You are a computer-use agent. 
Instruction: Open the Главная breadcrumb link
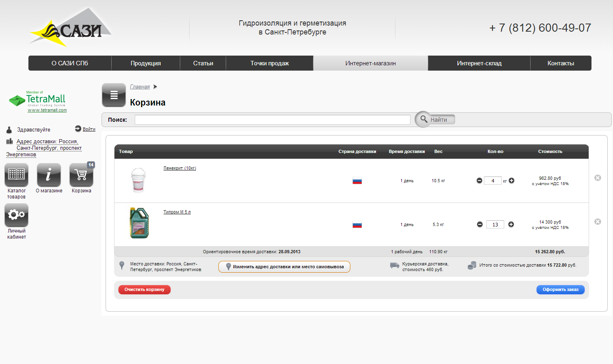[140, 87]
